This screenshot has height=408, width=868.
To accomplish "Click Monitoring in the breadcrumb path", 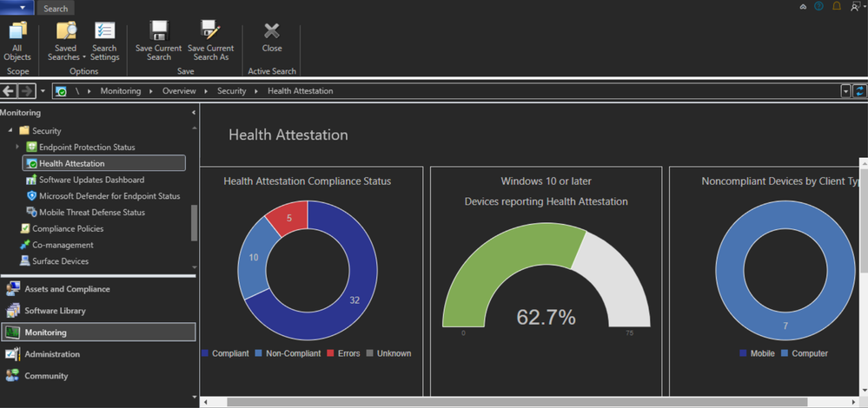I will coord(121,91).
